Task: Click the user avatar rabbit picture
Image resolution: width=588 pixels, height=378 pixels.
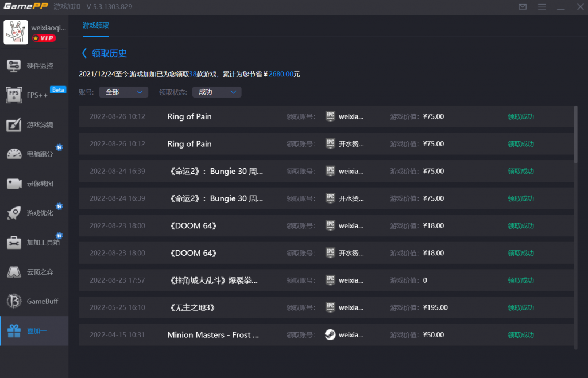Action: coord(16,32)
